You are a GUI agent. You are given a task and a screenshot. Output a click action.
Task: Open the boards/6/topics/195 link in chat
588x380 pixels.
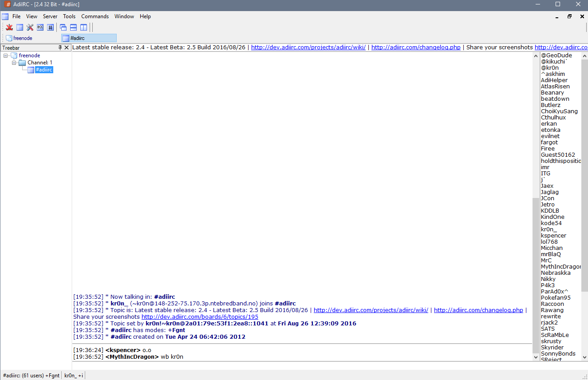[x=200, y=317]
